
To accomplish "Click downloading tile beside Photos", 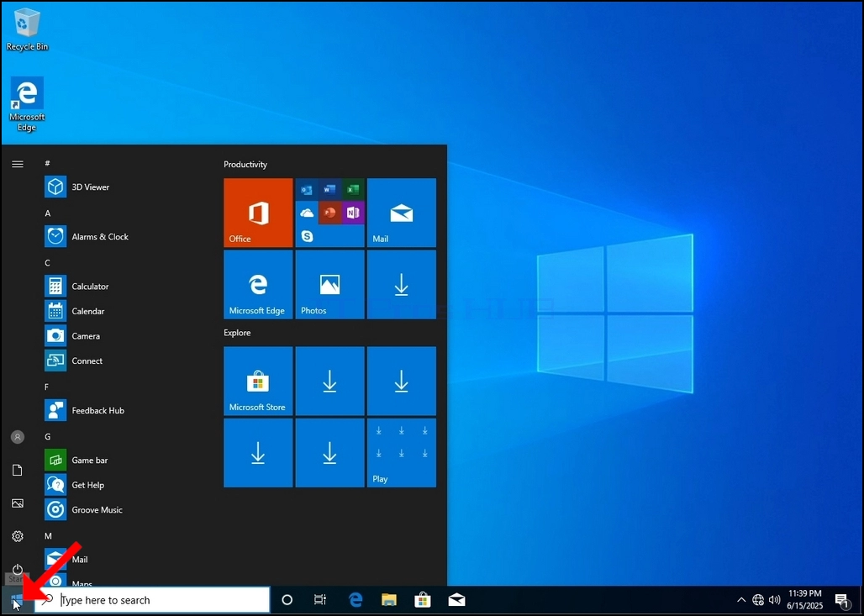I will click(x=402, y=285).
